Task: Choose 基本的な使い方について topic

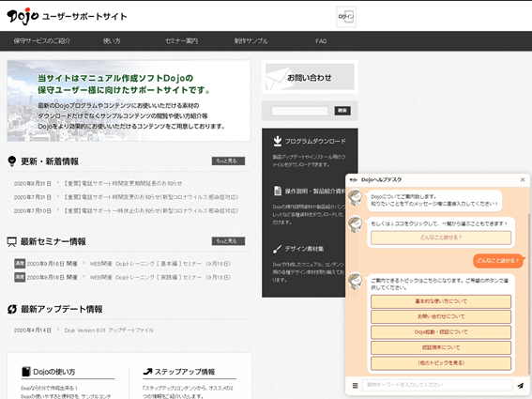Action: coord(441,301)
